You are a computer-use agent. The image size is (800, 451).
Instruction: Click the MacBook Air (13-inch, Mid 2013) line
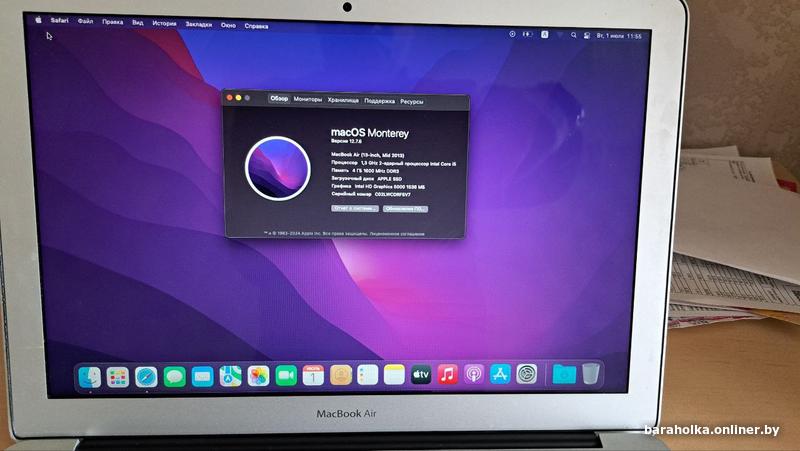(367, 154)
